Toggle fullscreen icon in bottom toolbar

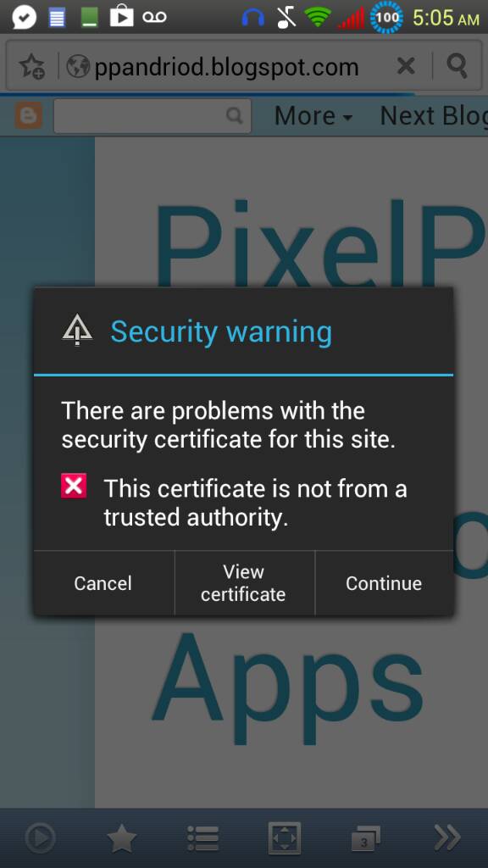click(285, 837)
